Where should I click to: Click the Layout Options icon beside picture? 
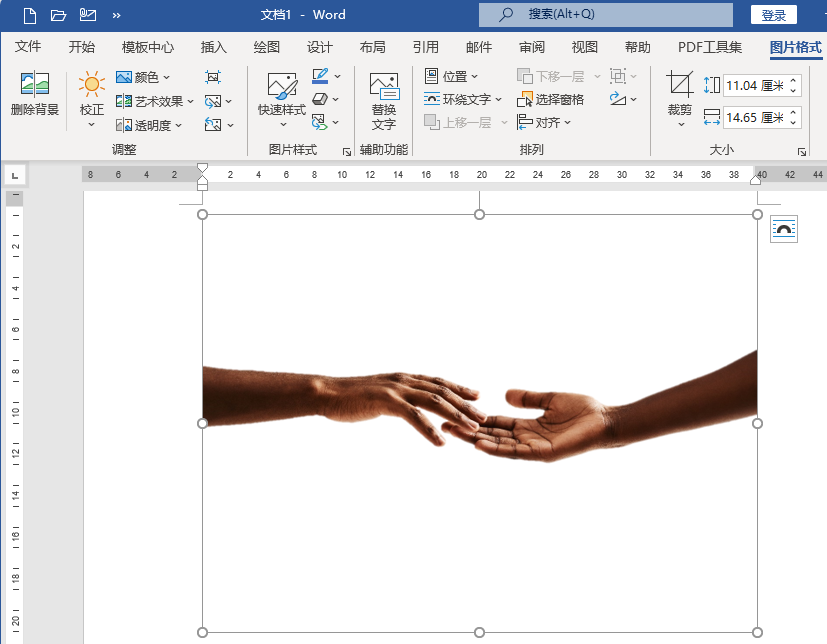(784, 230)
